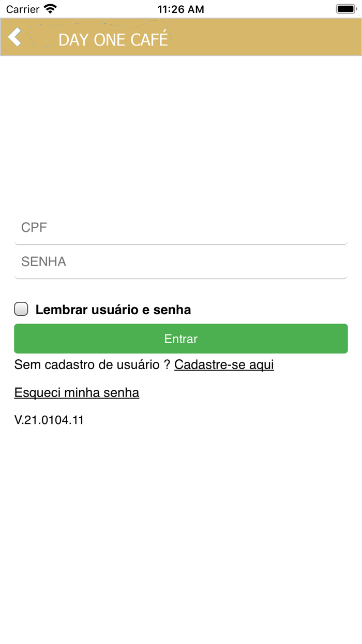This screenshot has height=644, width=362.
Task: Toggle the remember user and password checkbox
Action: tap(21, 309)
